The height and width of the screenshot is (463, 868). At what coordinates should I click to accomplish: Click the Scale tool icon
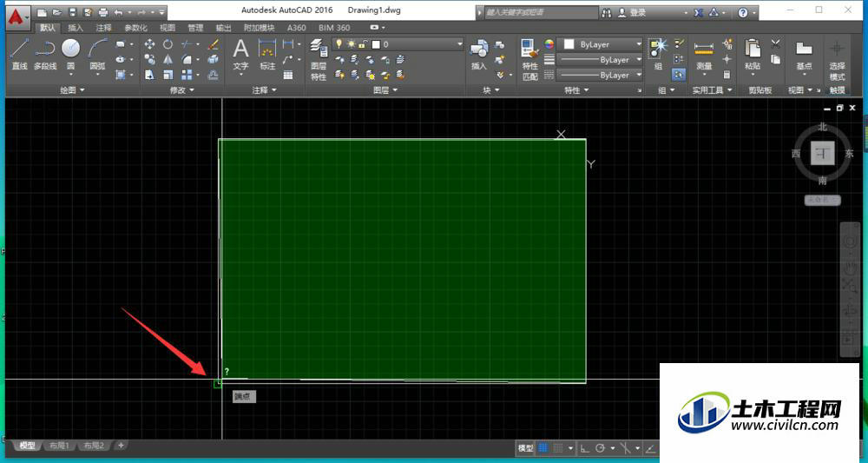pos(168,74)
